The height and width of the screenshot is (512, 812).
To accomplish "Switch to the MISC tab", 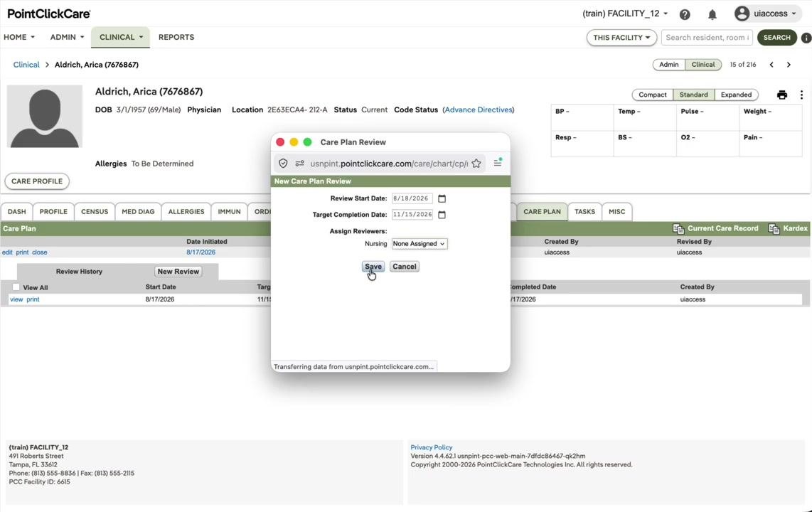I will coord(616,212).
